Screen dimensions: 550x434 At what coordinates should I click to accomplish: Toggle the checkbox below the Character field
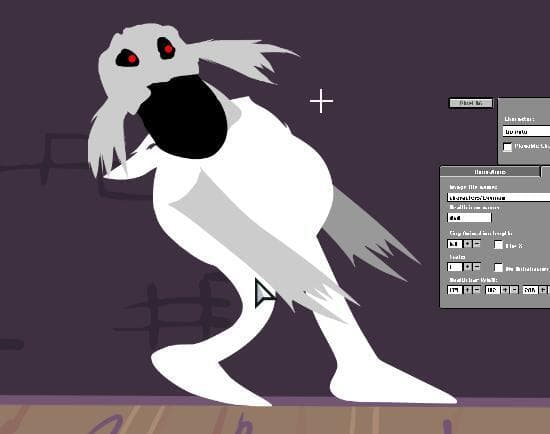click(x=507, y=147)
